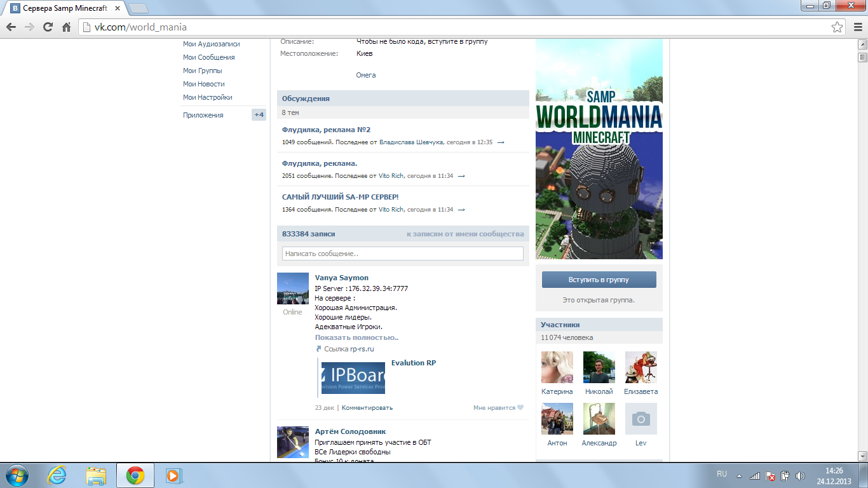Click the Сервера Samp Minecraft browser tab
868x488 pixels.
click(65, 9)
